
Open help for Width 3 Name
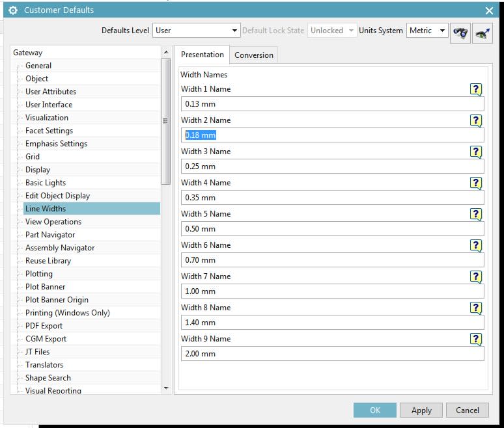point(476,152)
